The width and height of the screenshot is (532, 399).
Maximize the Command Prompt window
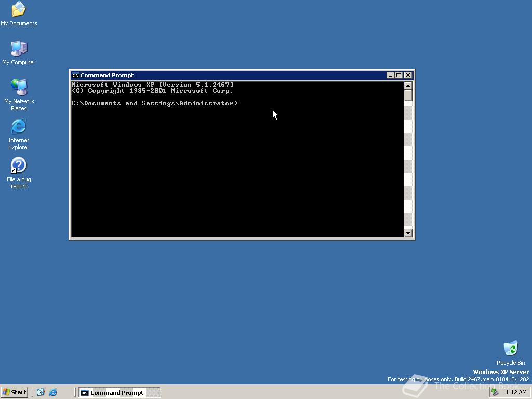pos(399,75)
